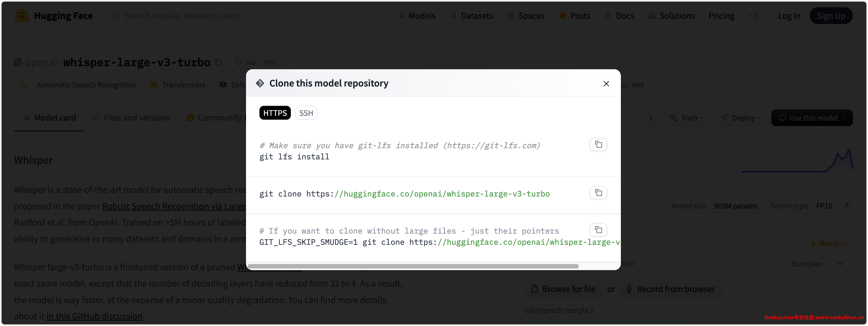Switch to SSH clone option

(306, 113)
